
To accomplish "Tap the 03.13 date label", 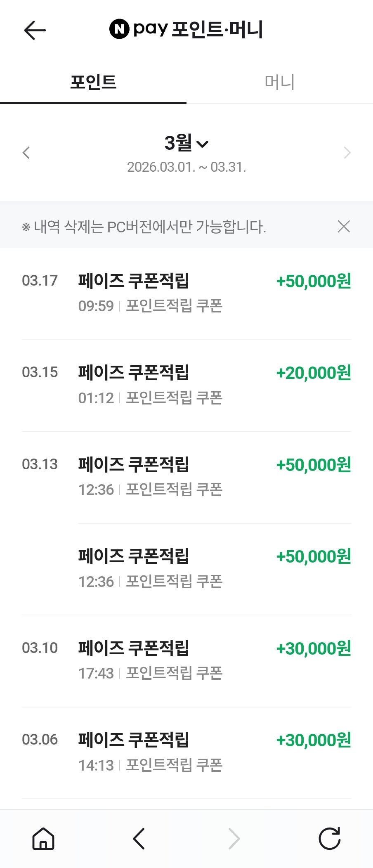I will 40,464.
